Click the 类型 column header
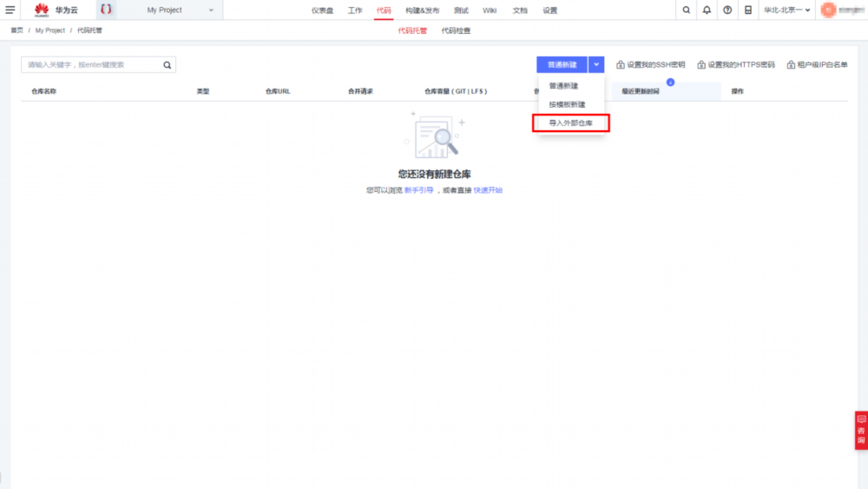This screenshot has height=489, width=868. [203, 91]
